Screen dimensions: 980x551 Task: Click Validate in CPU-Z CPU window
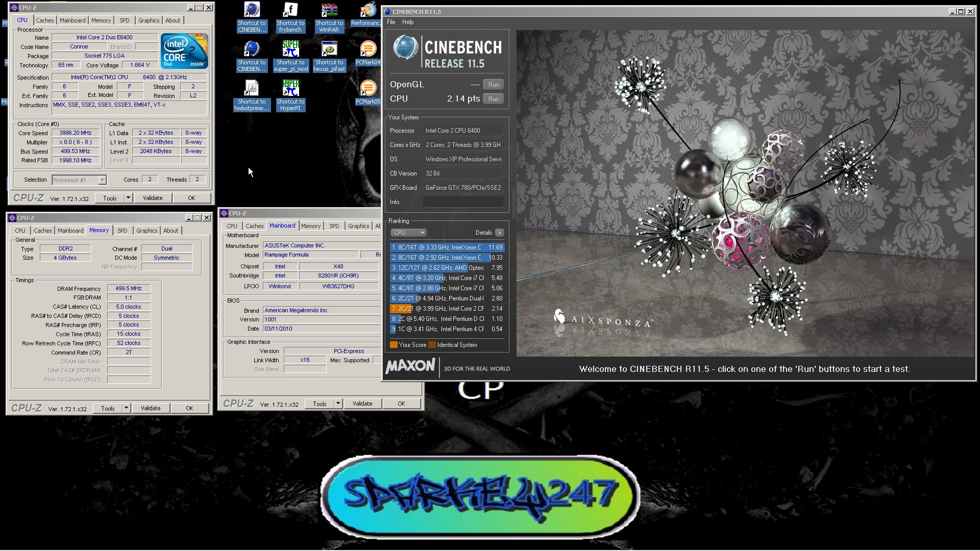(153, 198)
